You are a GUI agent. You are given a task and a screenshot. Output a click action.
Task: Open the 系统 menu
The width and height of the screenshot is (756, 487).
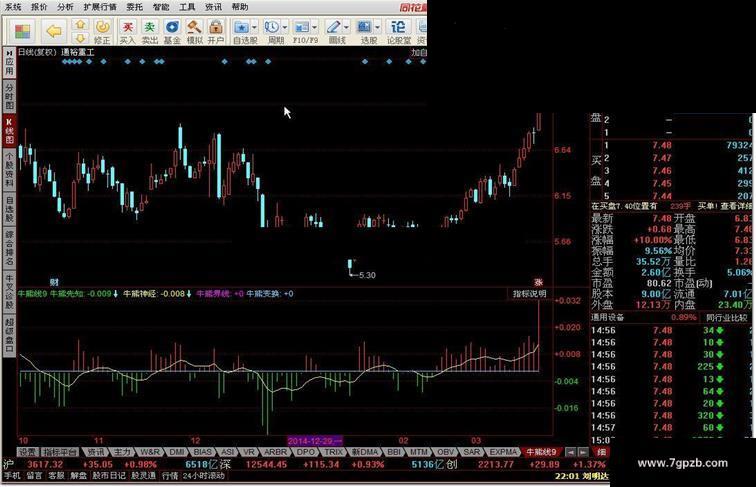tap(13, 7)
